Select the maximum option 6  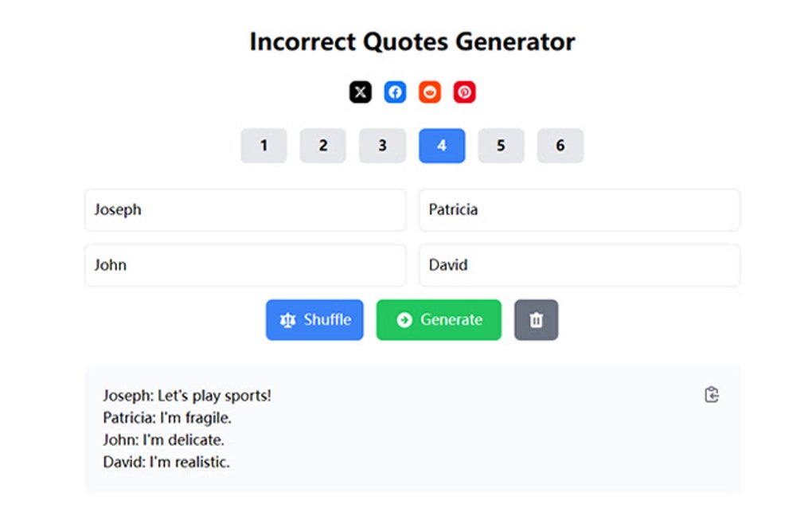[560, 146]
